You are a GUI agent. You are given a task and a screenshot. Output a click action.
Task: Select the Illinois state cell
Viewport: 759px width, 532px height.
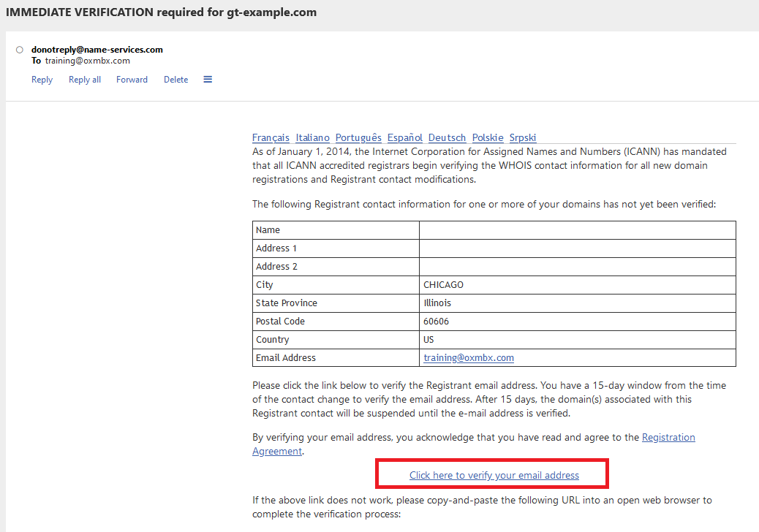tap(578, 303)
